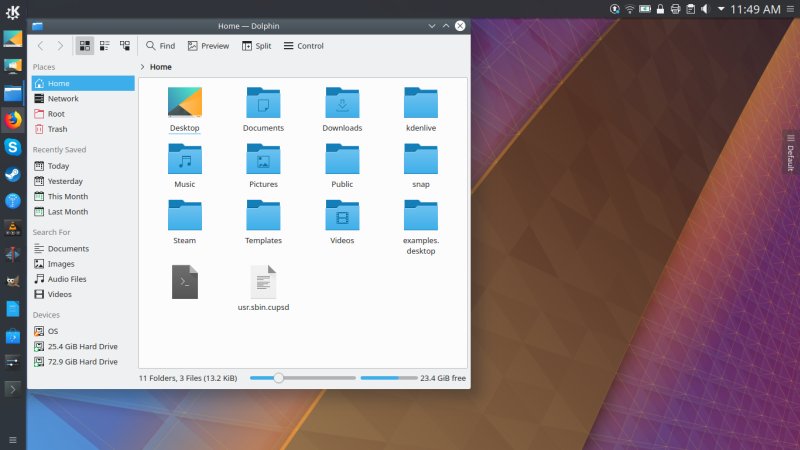The height and width of the screenshot is (450, 800).
Task: Open the printer tray icon
Action: 676,9
